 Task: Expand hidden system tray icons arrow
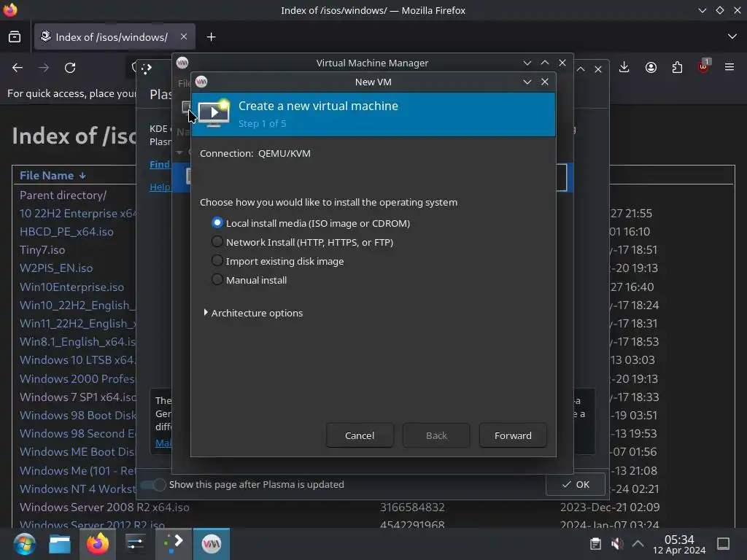click(x=638, y=544)
